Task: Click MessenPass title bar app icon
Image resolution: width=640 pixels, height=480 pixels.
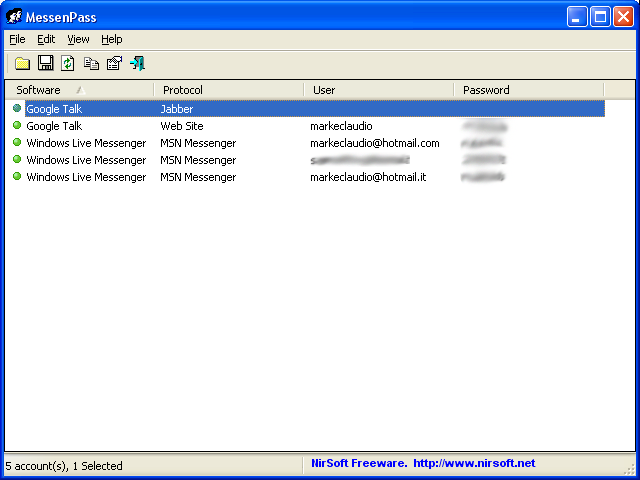Action: pyautogui.click(x=13, y=16)
